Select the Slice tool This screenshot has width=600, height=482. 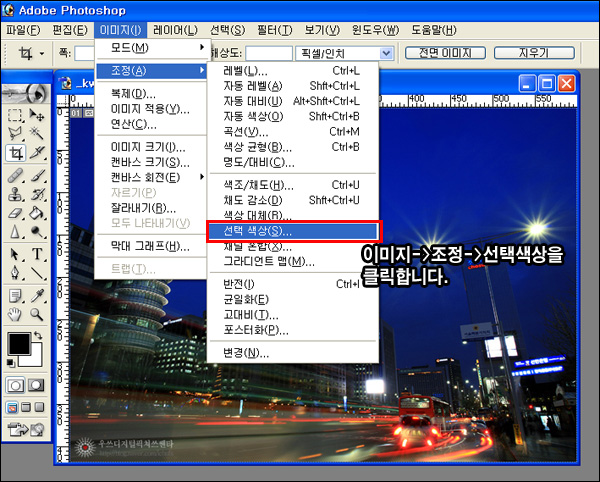(x=37, y=153)
